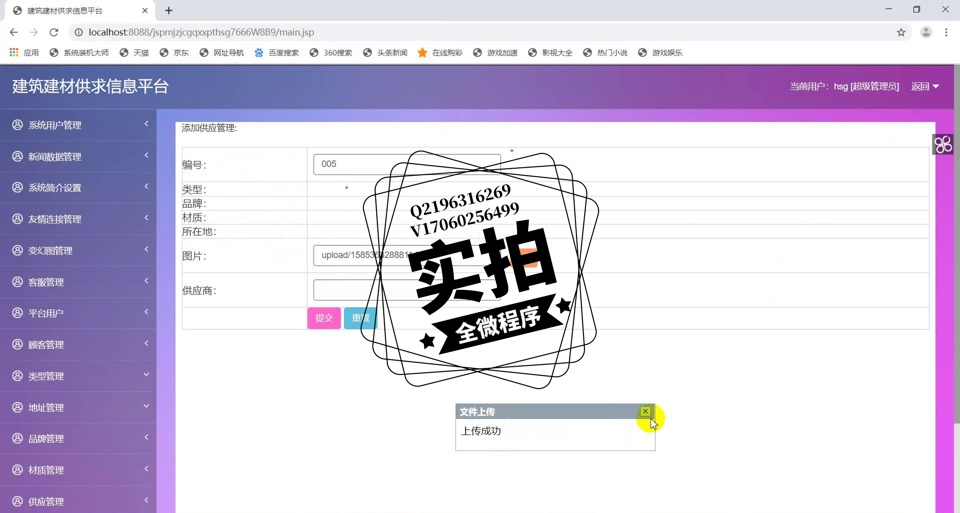Click the 客服管理 user icon

click(x=17, y=282)
